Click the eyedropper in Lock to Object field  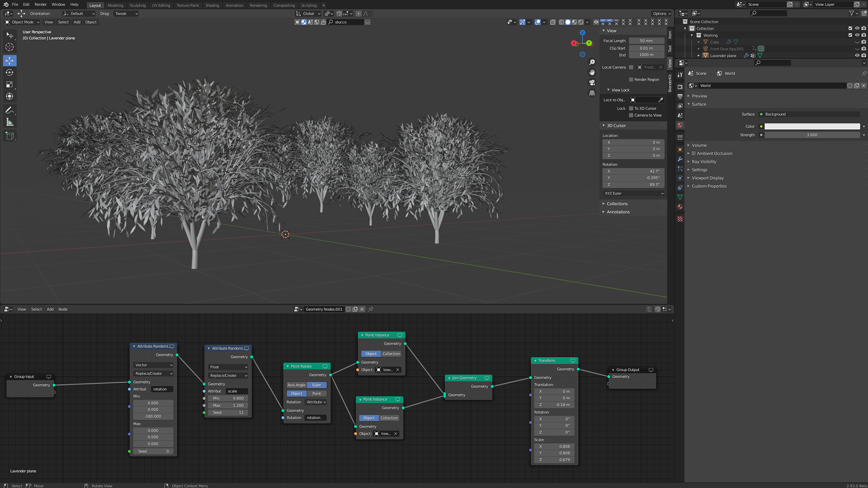pyautogui.click(x=660, y=100)
